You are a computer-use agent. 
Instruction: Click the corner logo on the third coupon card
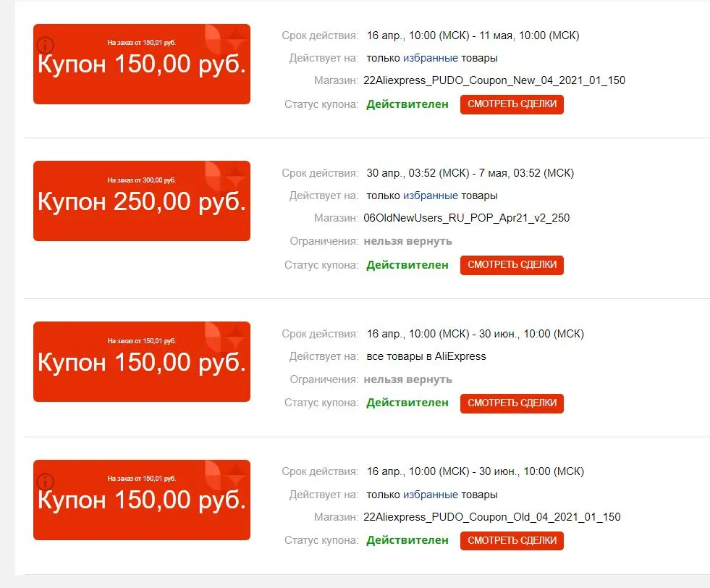tap(226, 337)
